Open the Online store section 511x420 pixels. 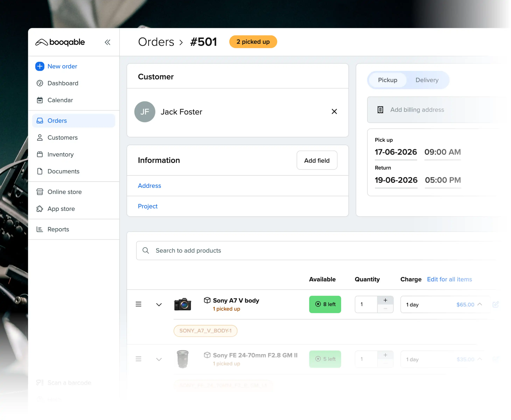pos(64,192)
